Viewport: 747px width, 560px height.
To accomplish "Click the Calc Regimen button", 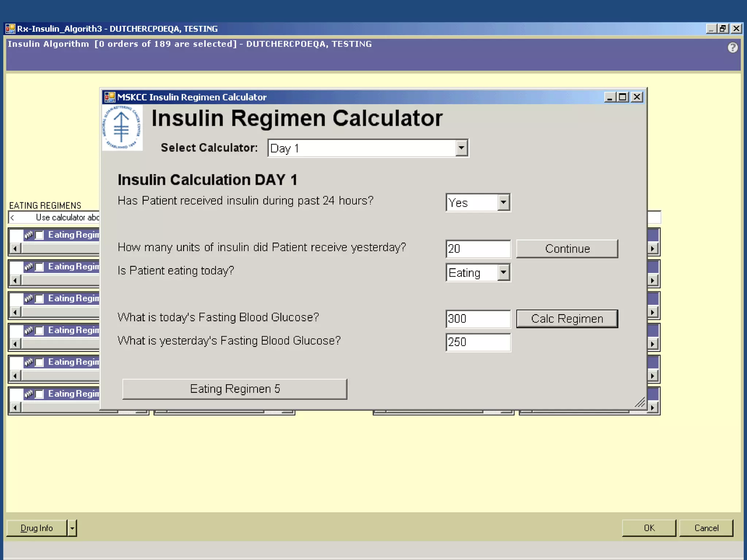I will (567, 319).
